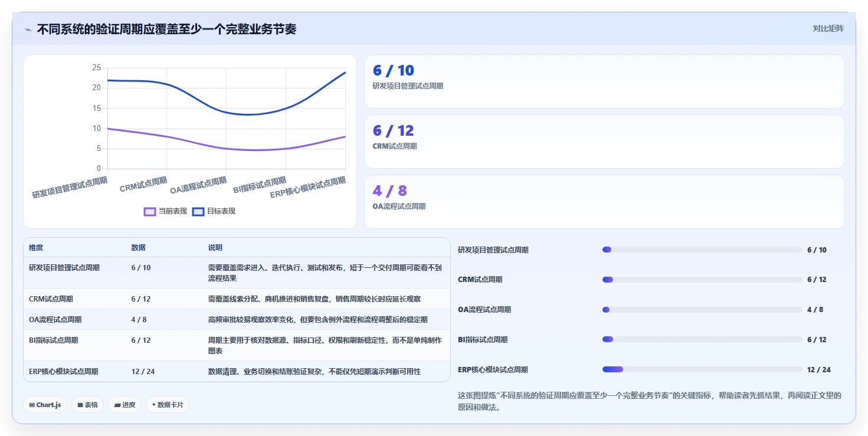Select the 研发项目管理试点周期 table row name
This screenshot has height=436, width=868.
point(64,268)
